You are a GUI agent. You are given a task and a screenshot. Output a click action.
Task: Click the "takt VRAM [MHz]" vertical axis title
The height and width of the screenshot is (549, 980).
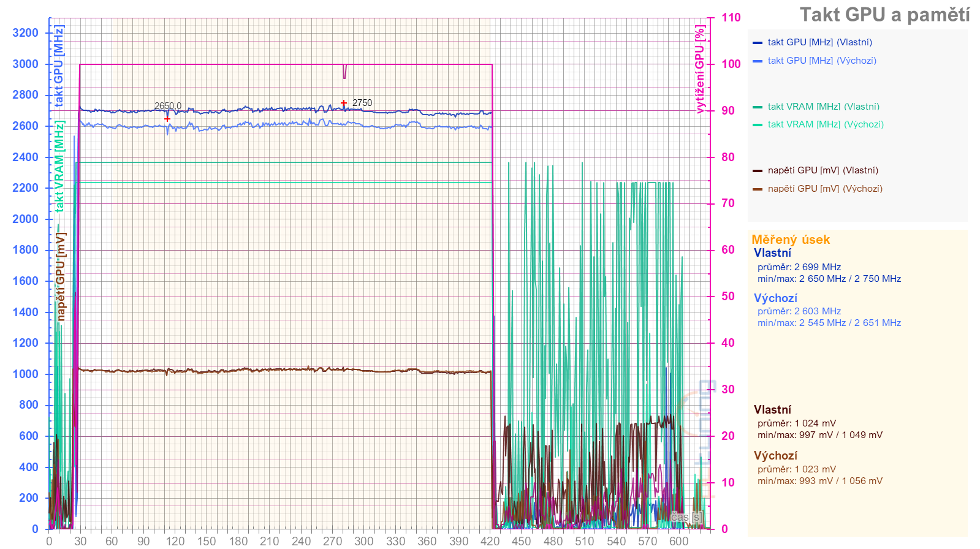tap(59, 166)
